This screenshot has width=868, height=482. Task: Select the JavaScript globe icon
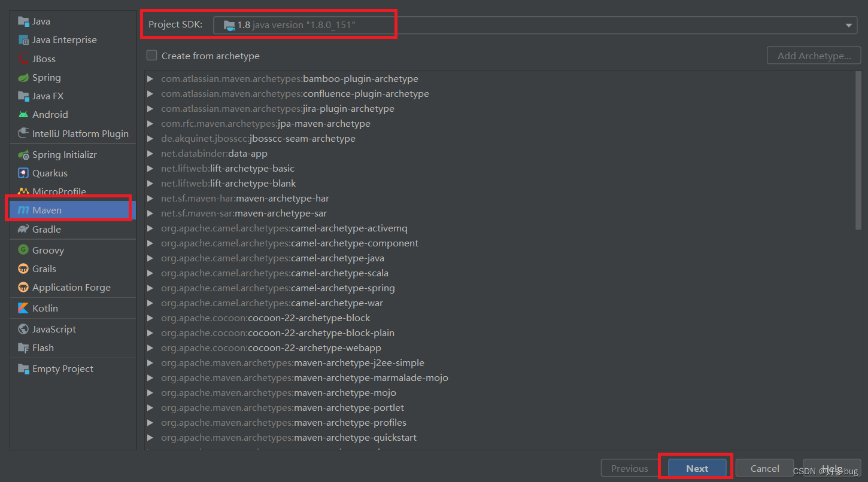[x=23, y=329]
